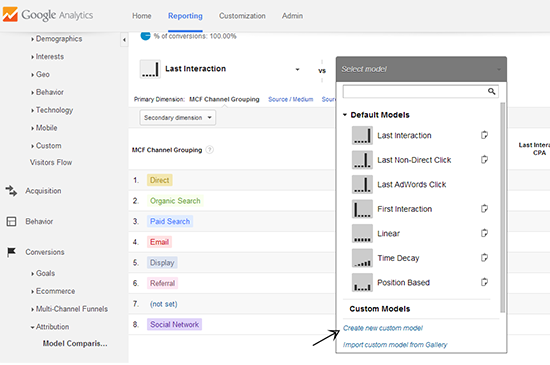Click the model search magnifier icon
Viewport: 550px width, 365px height.
[491, 92]
